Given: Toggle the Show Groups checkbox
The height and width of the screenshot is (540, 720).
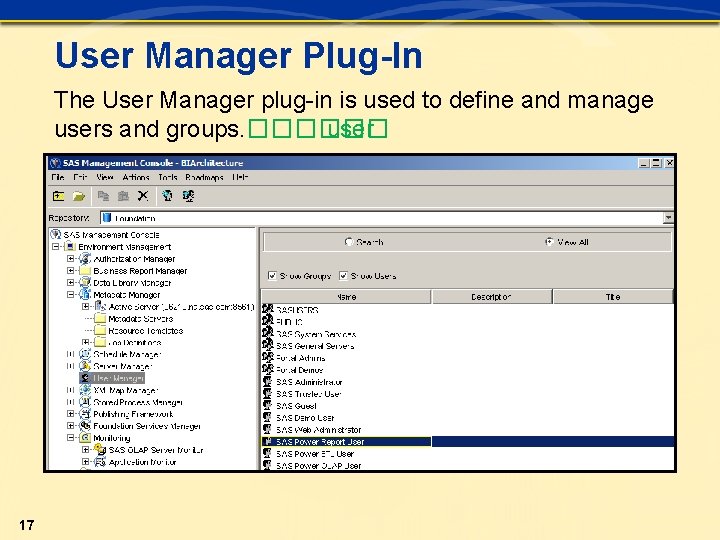Looking at the screenshot, I should (272, 276).
